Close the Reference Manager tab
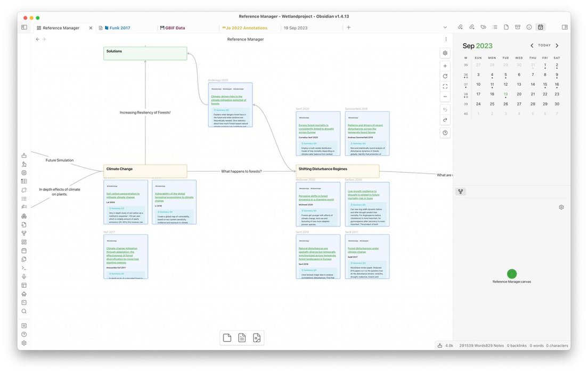Viewport: 588px width, 373px height. click(91, 28)
